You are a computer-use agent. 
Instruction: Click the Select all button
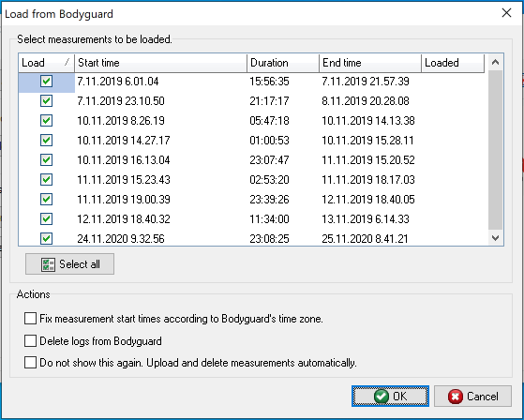(70, 264)
